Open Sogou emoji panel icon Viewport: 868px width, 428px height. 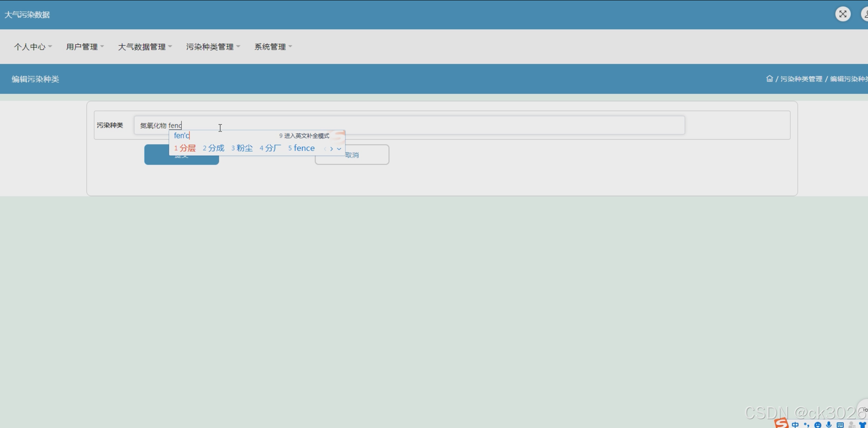[x=818, y=425]
